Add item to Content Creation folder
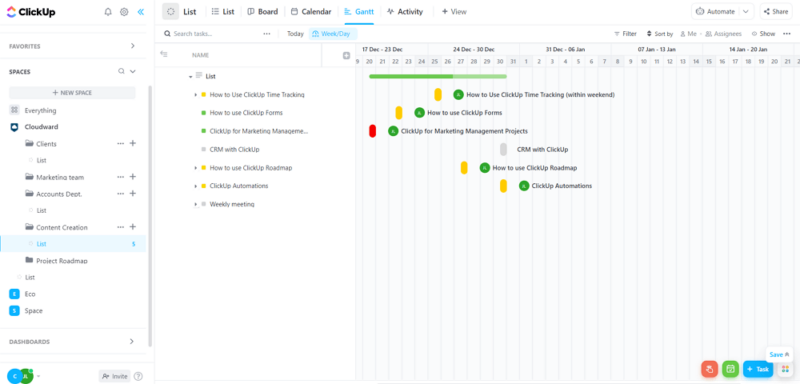This screenshot has width=800, height=384. (x=133, y=226)
